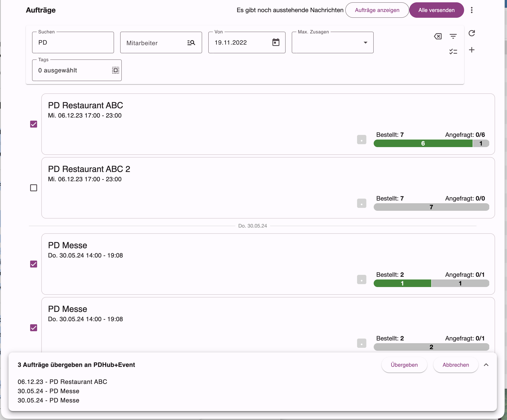The width and height of the screenshot is (507, 420).
Task: Click the 'Do. 30.05.24' date separator label
Action: coord(253,226)
